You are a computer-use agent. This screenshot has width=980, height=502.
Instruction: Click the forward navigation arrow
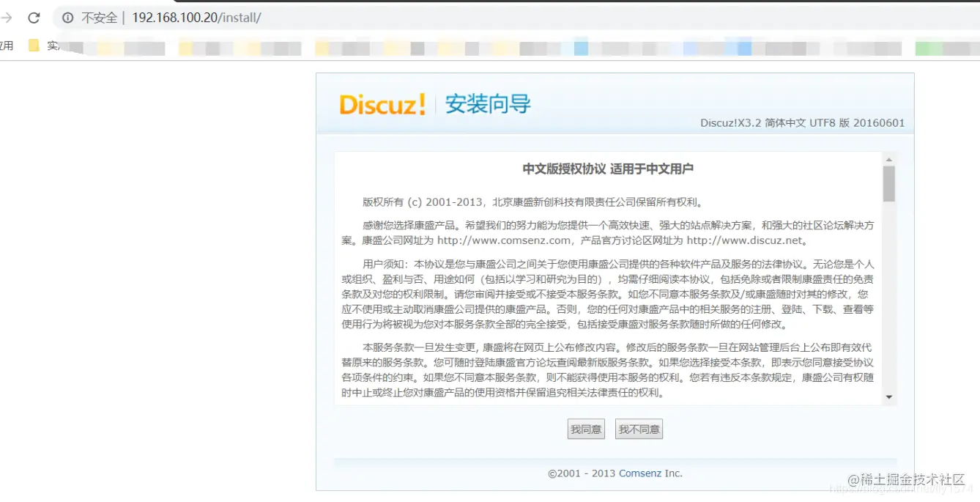click(x=7, y=18)
